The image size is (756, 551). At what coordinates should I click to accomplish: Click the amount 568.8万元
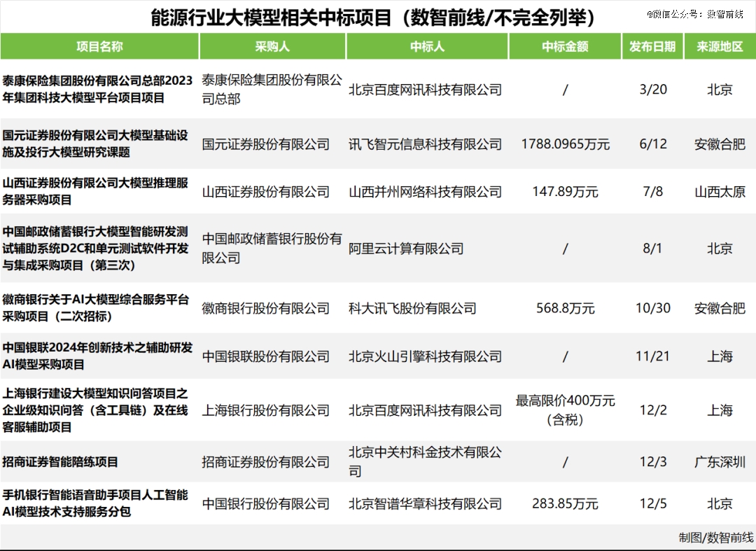(565, 309)
